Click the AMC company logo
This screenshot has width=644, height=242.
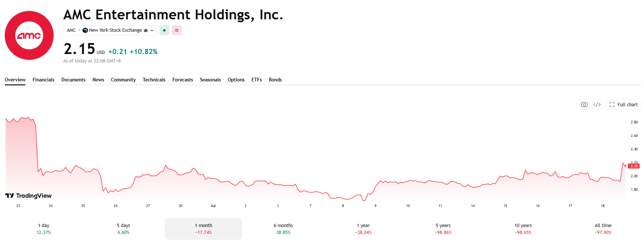(x=29, y=35)
